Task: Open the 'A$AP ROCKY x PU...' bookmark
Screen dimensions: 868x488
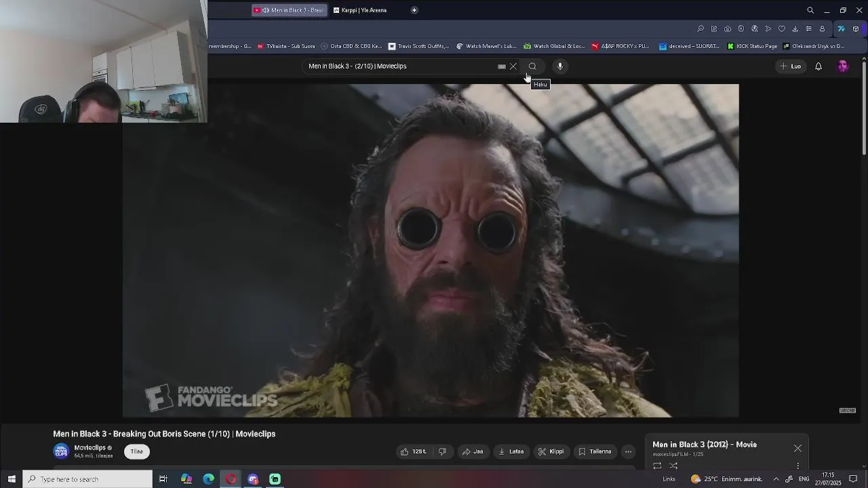Action: (621, 46)
